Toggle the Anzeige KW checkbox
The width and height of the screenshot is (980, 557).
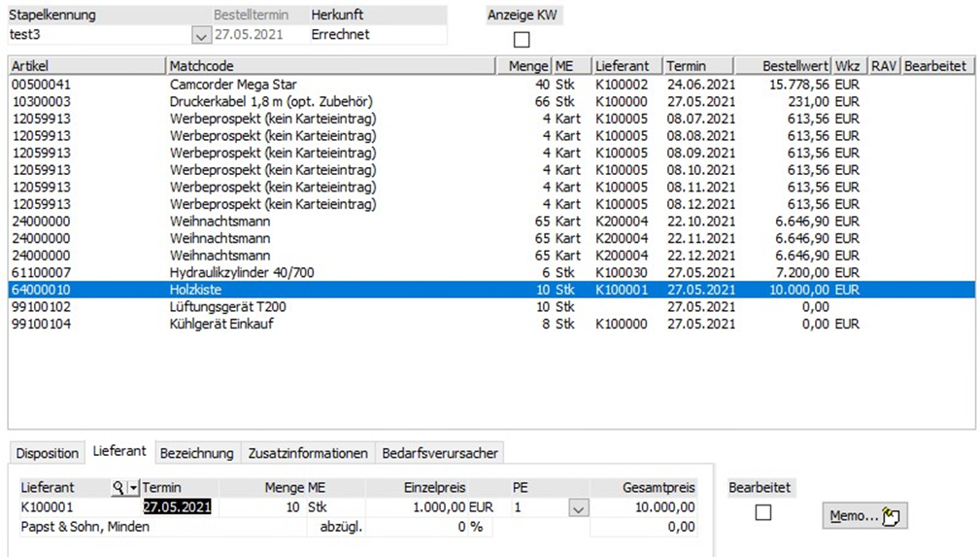click(522, 40)
